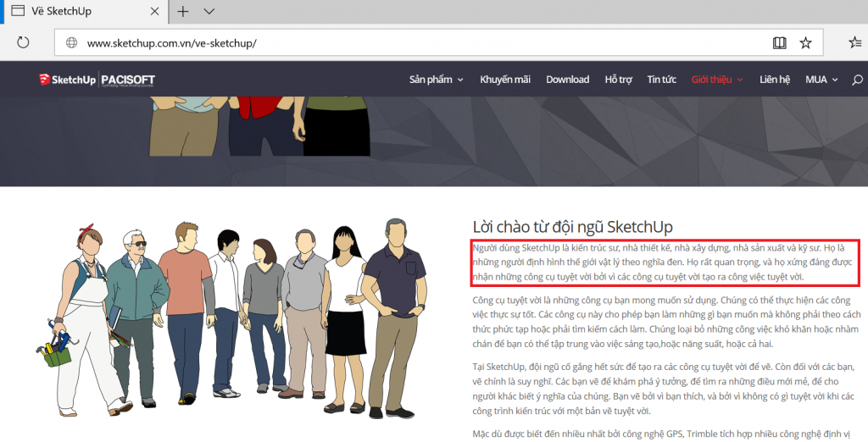Select the Về SketchUp browser tab
The height and width of the screenshot is (442, 868).
click(x=86, y=11)
